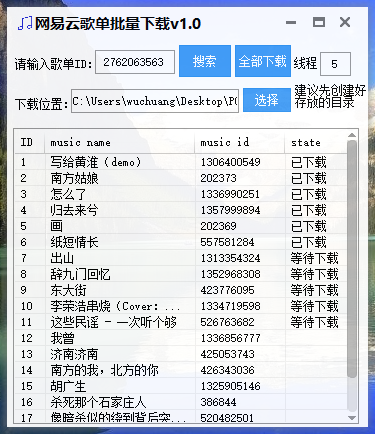Click the scrollbar down arrow

pyautogui.click(x=352, y=418)
